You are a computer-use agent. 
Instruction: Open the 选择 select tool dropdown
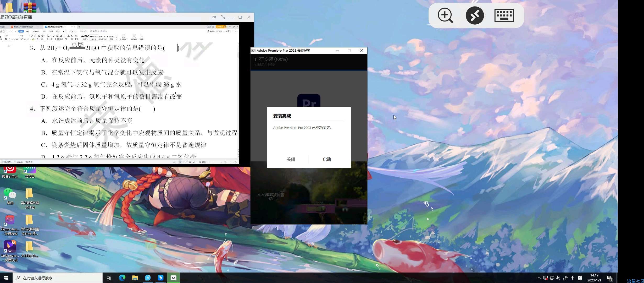142,37
